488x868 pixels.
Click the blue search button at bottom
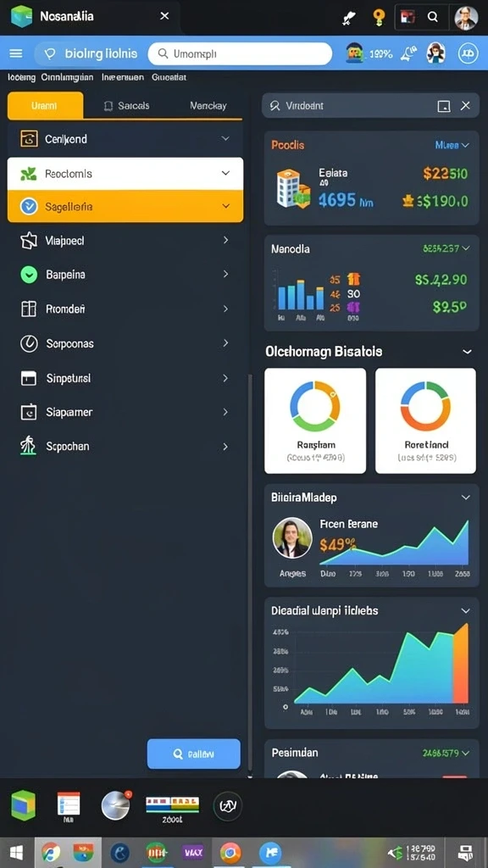point(194,754)
